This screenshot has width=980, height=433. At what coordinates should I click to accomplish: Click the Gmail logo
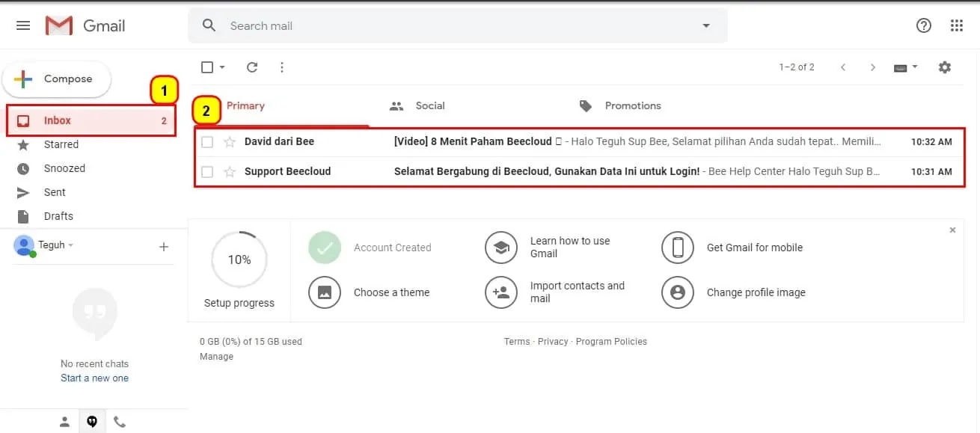click(x=85, y=25)
